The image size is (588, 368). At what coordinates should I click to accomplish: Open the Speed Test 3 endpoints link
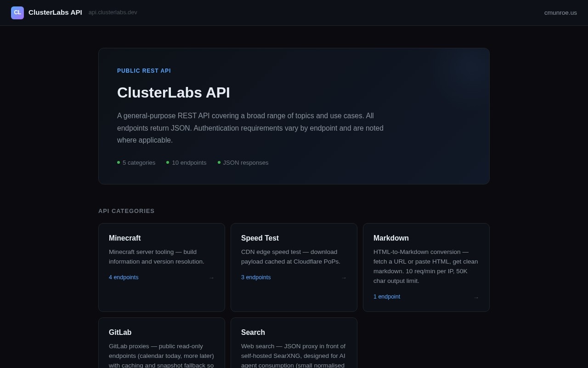[256, 277]
